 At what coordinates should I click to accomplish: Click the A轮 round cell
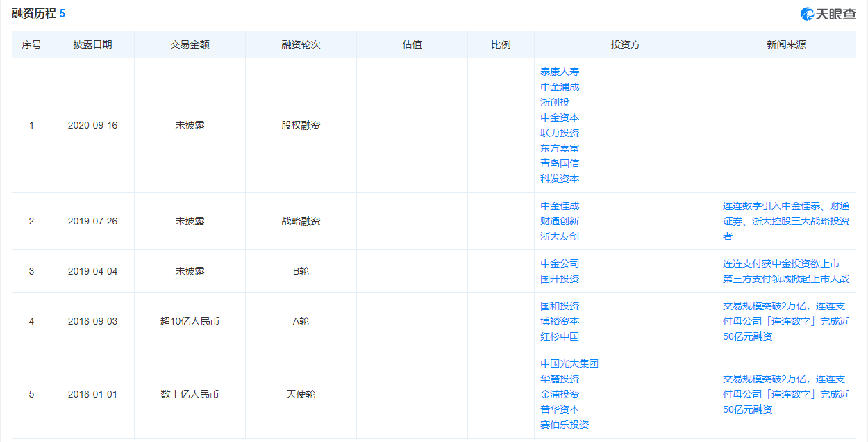click(x=301, y=321)
